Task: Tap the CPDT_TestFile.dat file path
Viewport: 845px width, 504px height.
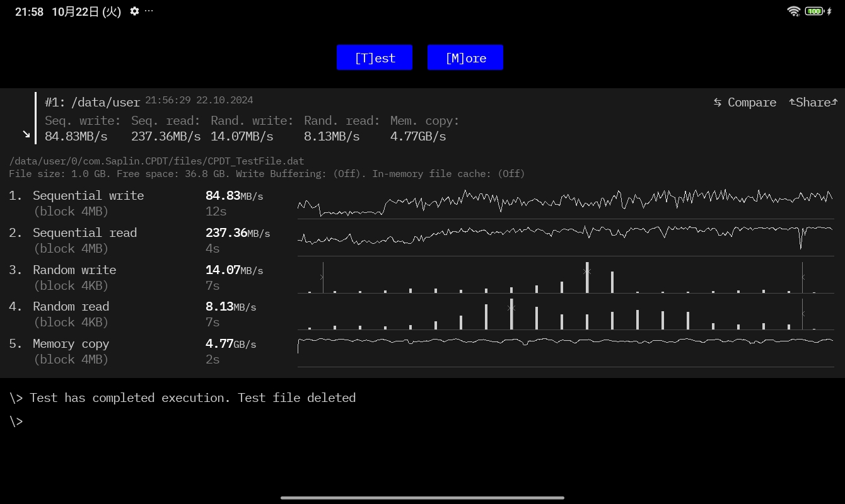Action: (156, 161)
